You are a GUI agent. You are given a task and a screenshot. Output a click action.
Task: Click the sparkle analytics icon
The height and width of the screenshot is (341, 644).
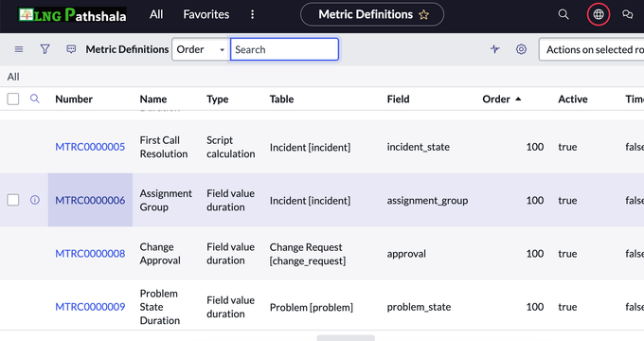pos(495,49)
